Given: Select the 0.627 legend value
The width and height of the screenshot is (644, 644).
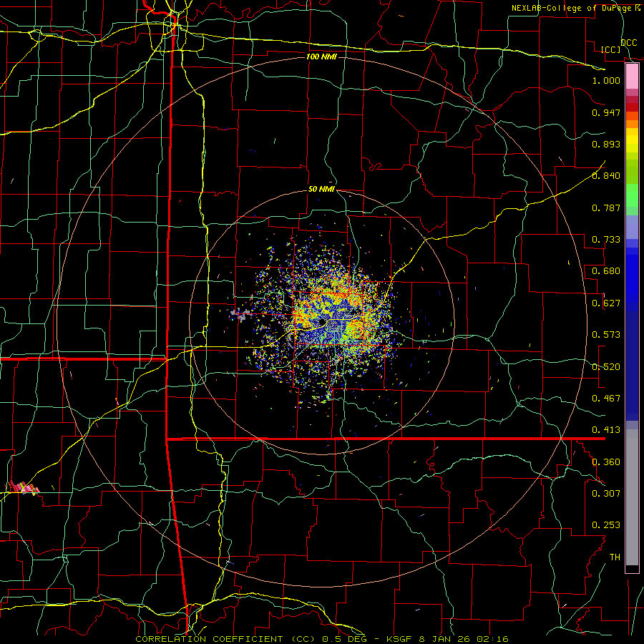Looking at the screenshot, I should click(606, 303).
